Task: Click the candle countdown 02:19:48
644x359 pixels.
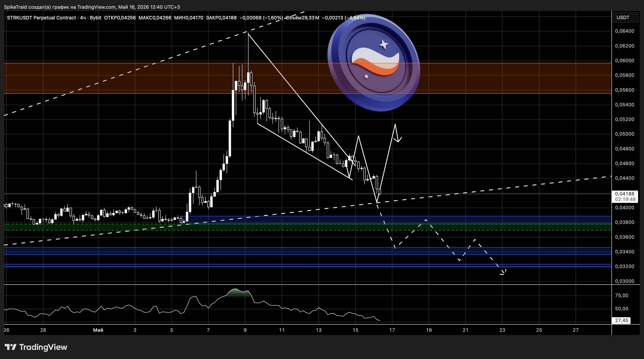Action: pos(625,199)
